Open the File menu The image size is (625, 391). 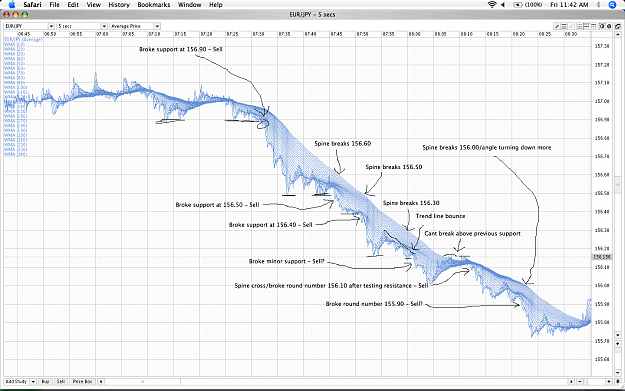click(55, 5)
